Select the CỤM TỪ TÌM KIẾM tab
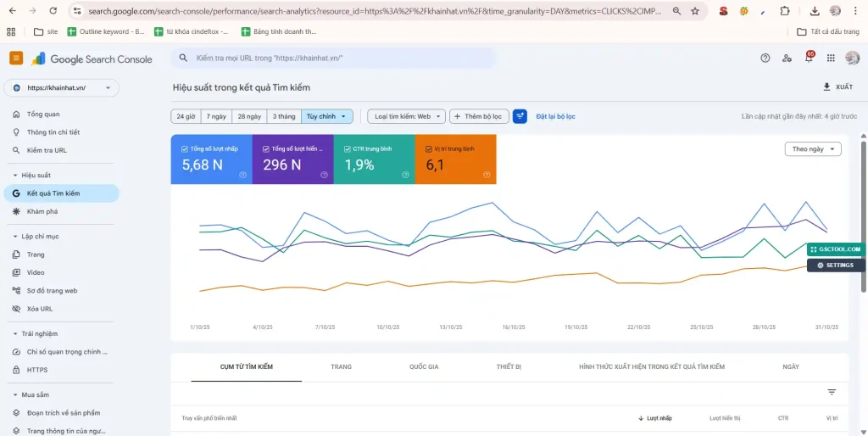The height and width of the screenshot is (436, 868). [x=247, y=366]
